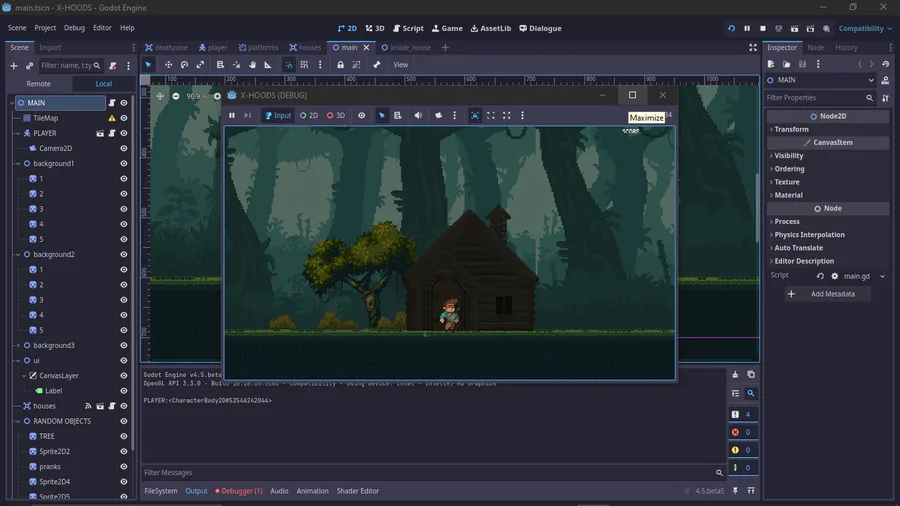Reload the running project
Screen dimensions: 900x506
(x=731, y=28)
